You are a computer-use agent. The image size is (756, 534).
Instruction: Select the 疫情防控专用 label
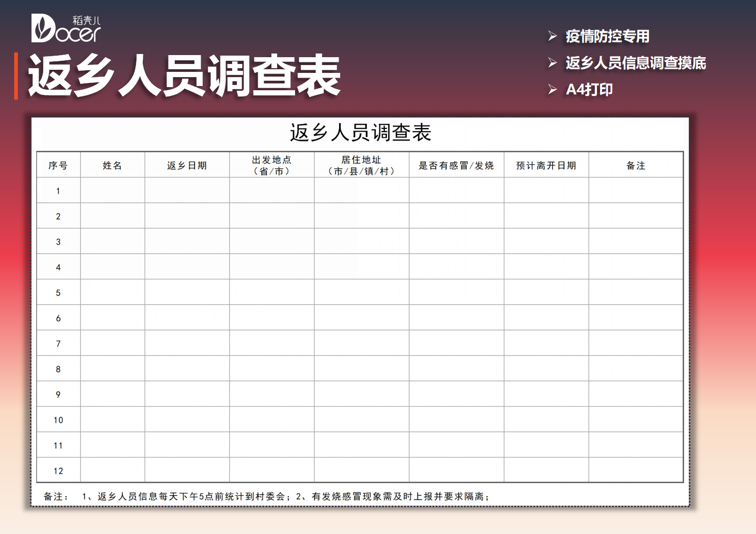point(606,36)
